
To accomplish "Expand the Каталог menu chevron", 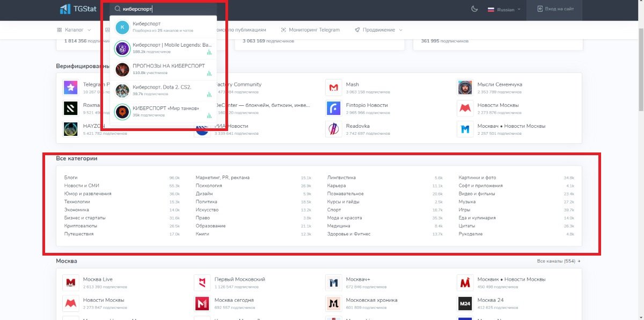I will coord(89,30).
